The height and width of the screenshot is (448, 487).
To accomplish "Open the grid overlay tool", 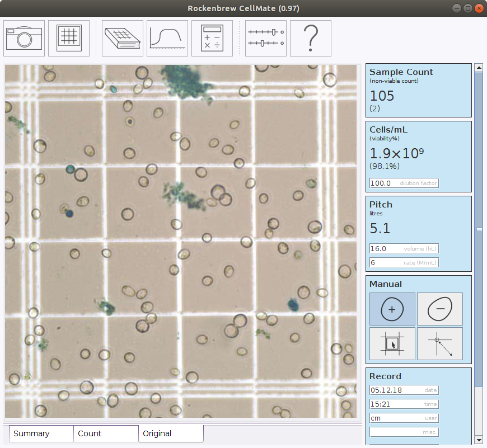I will pos(69,38).
